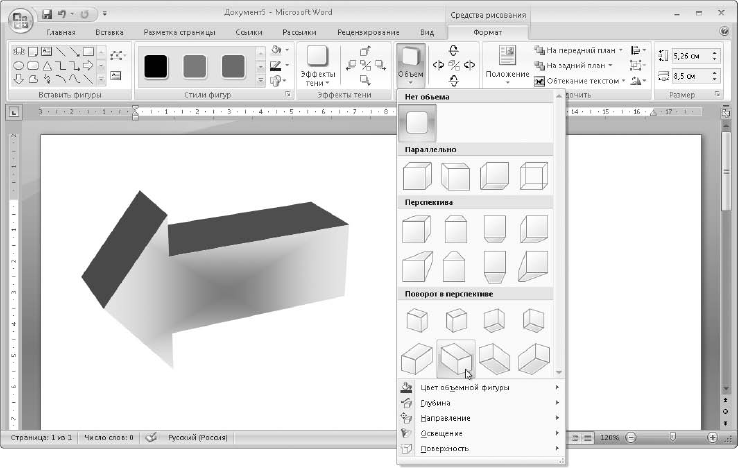Click zoom in plus button
This screenshot has height=468, width=738.
coord(713,438)
